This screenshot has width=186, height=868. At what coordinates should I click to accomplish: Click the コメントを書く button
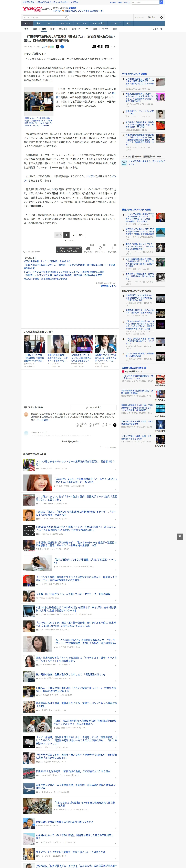93,407
